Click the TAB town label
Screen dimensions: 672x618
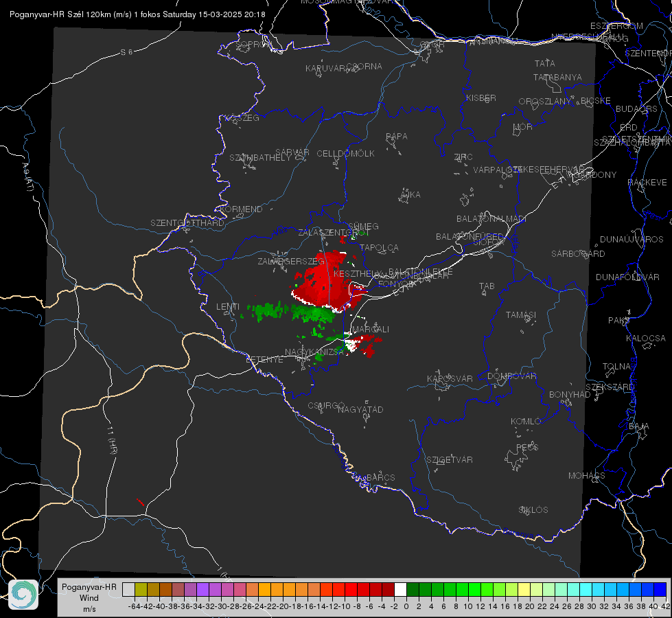coord(487,286)
